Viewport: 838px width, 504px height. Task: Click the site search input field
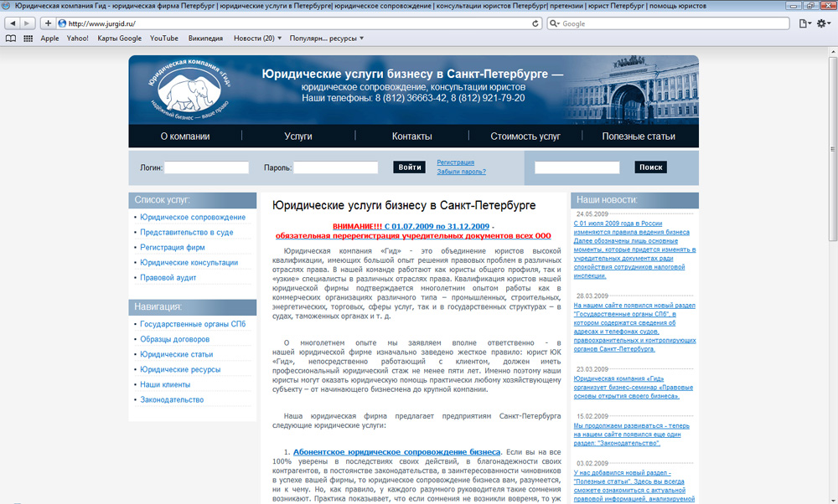577,167
